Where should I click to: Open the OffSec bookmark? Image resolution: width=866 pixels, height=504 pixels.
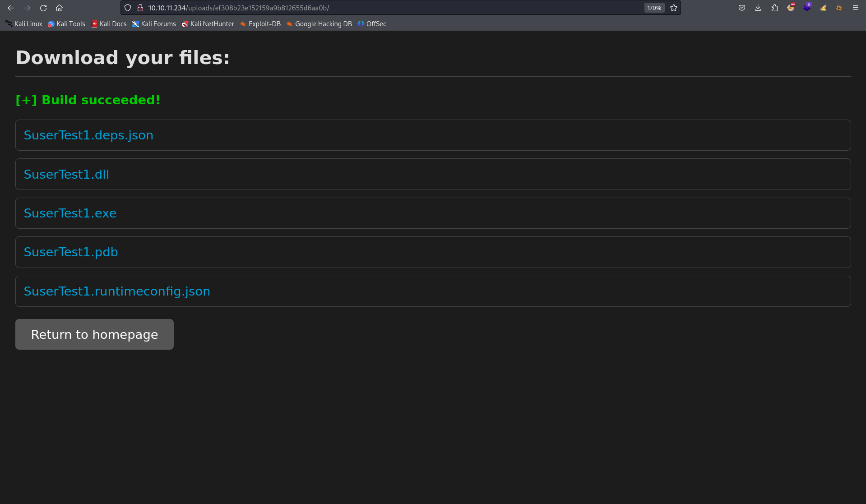pos(372,24)
